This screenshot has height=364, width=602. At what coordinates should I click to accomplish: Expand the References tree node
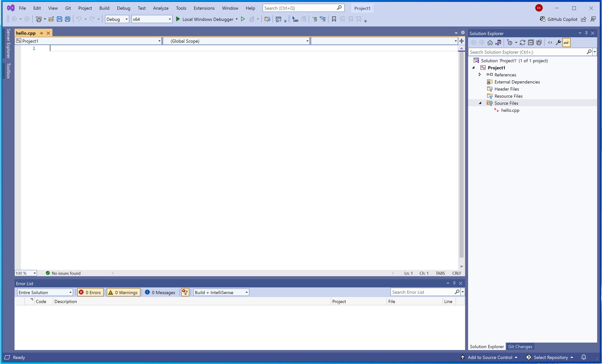pyautogui.click(x=480, y=75)
